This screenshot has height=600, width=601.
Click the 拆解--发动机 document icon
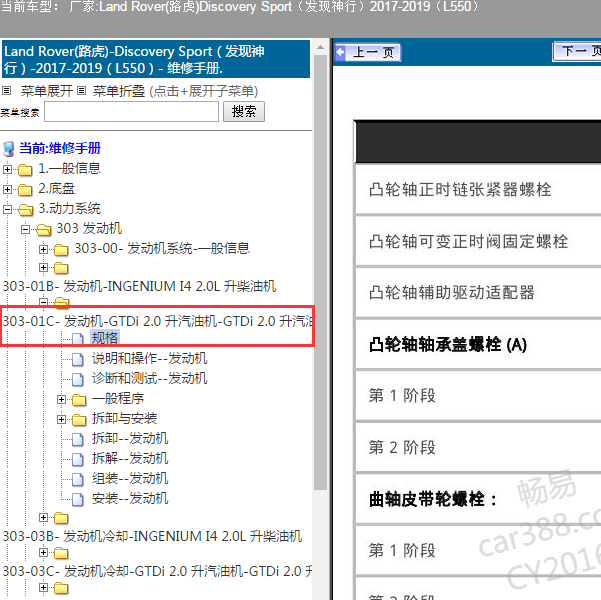tap(78, 459)
